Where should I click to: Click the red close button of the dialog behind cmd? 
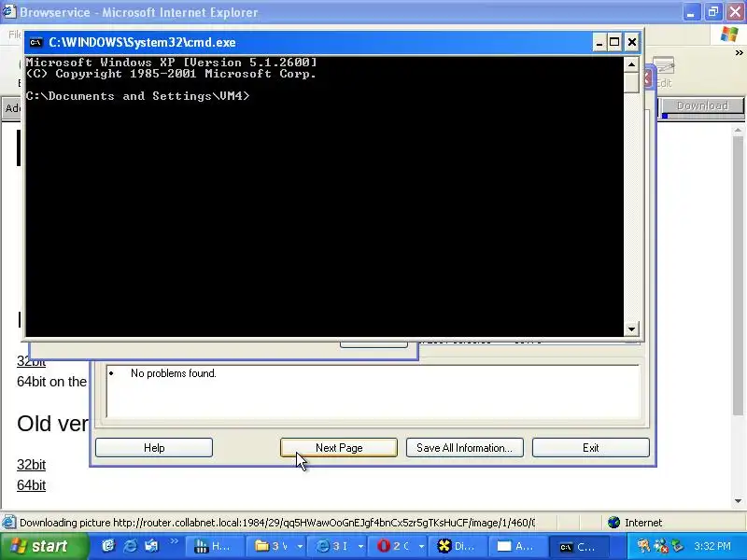[648, 77]
